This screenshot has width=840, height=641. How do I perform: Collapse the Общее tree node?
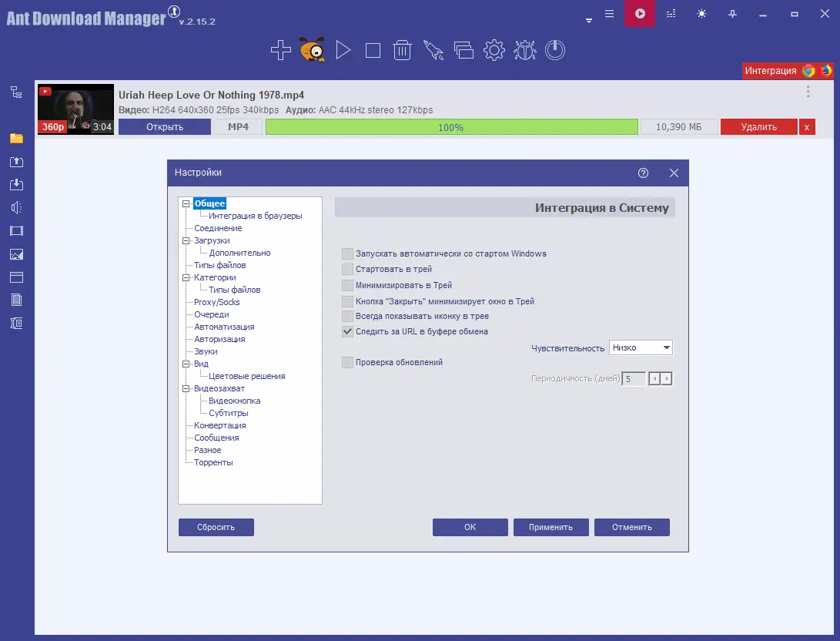[186, 203]
